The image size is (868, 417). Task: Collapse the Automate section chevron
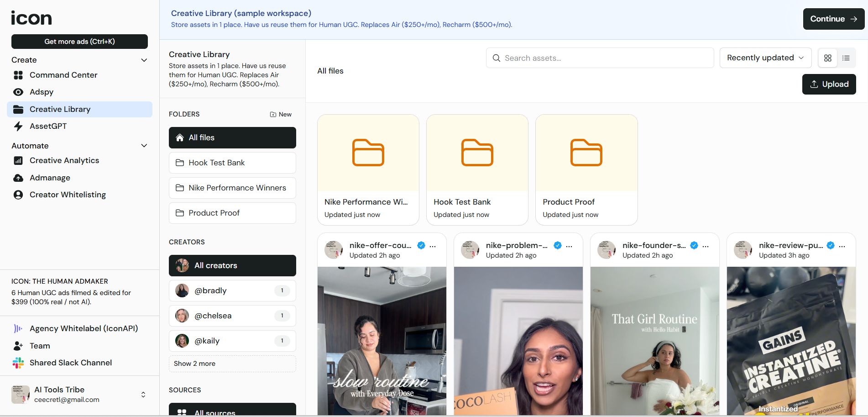(144, 146)
